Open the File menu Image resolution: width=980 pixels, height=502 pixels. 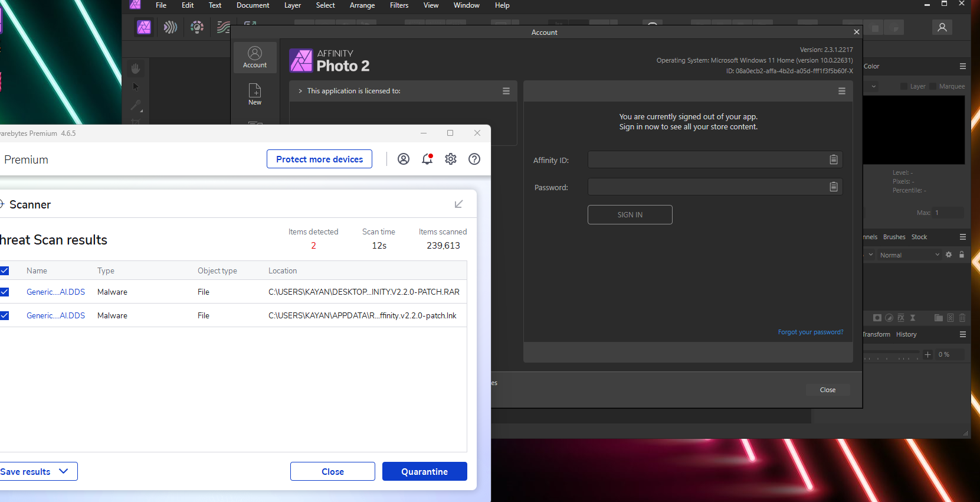point(161,5)
